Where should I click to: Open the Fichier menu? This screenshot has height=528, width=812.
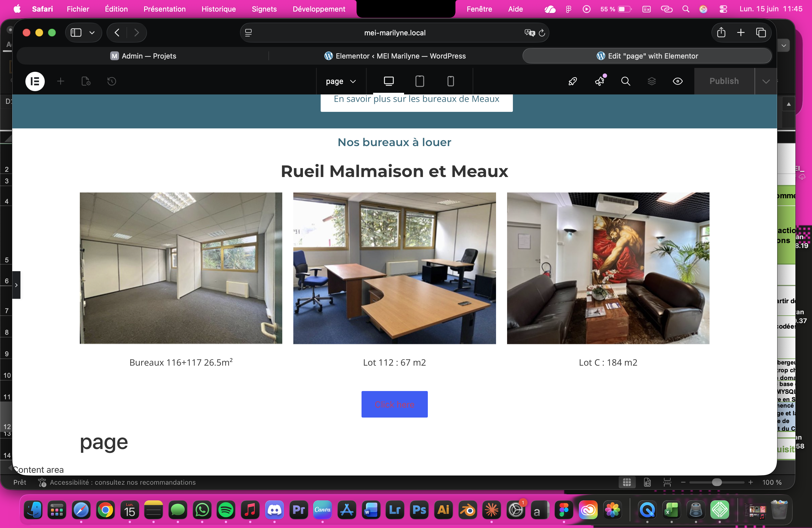78,9
